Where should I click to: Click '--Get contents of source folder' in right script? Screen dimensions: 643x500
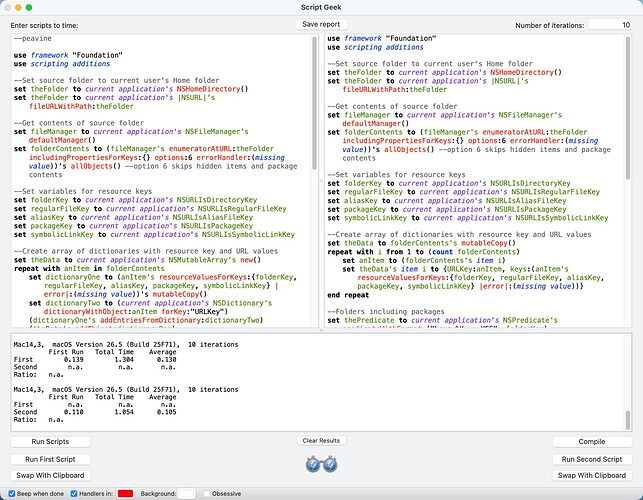pos(392,106)
